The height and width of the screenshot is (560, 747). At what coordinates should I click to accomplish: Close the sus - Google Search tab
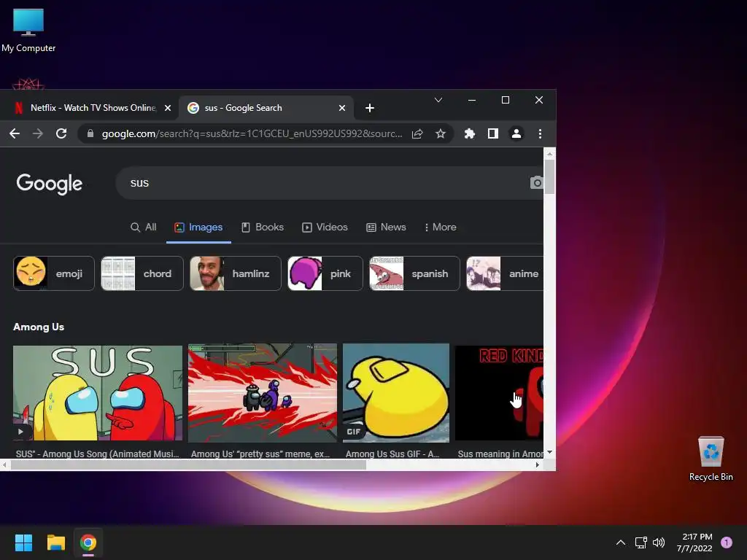tap(342, 108)
